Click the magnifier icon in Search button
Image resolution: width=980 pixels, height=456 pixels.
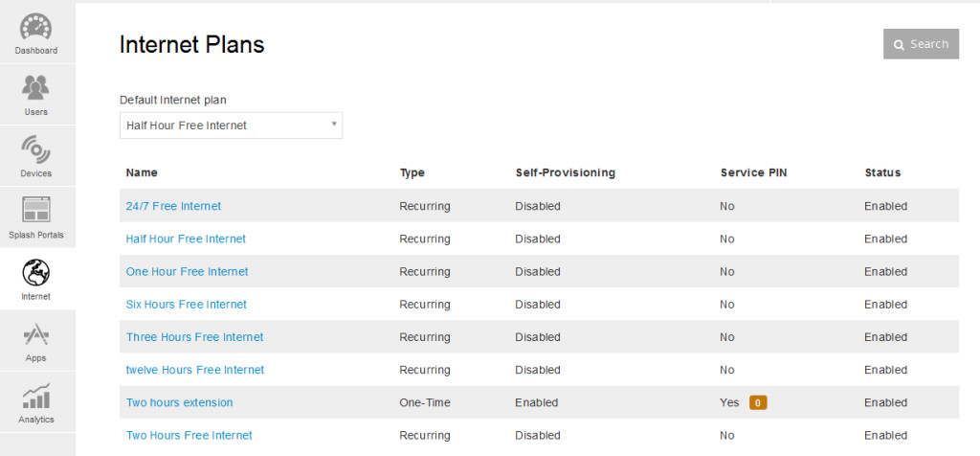tap(899, 45)
